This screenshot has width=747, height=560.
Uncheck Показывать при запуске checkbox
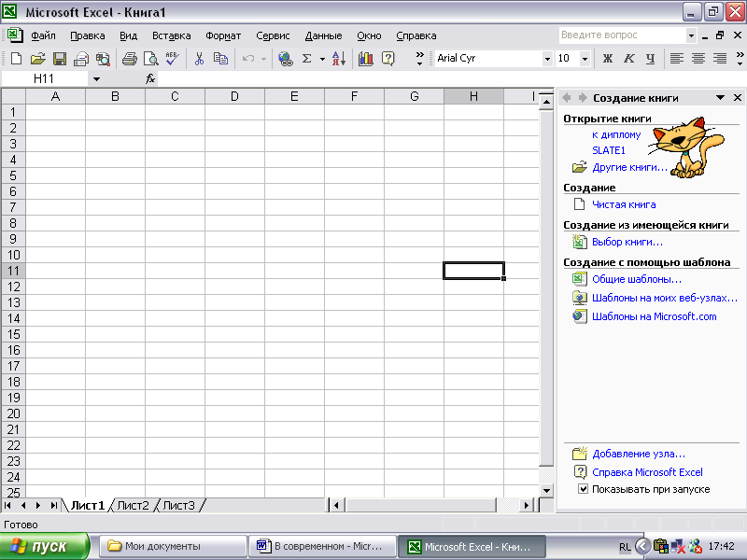[x=583, y=488]
